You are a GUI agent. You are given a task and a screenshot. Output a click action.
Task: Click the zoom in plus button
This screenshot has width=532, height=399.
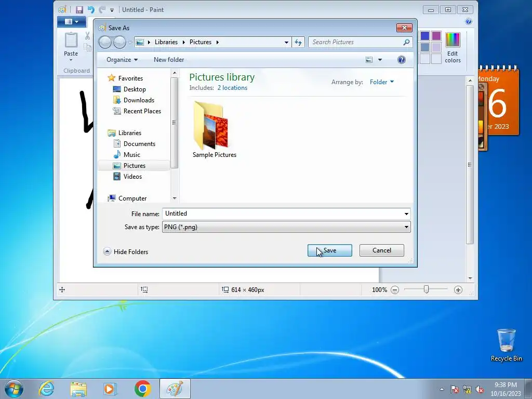pyautogui.click(x=458, y=290)
